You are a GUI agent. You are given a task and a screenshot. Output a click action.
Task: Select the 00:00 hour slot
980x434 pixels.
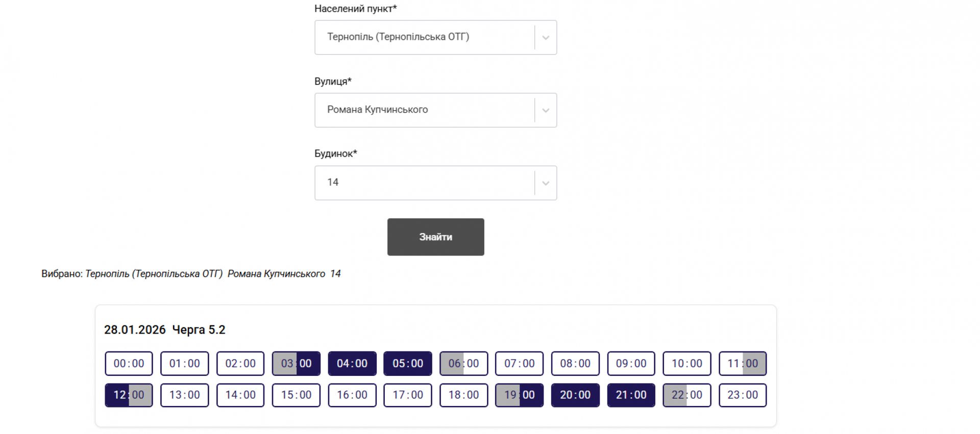point(129,364)
